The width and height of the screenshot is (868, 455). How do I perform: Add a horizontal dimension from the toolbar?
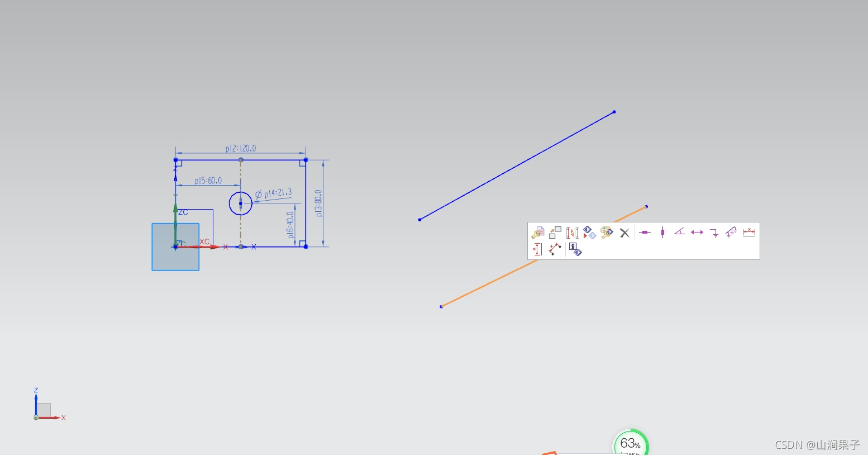749,232
